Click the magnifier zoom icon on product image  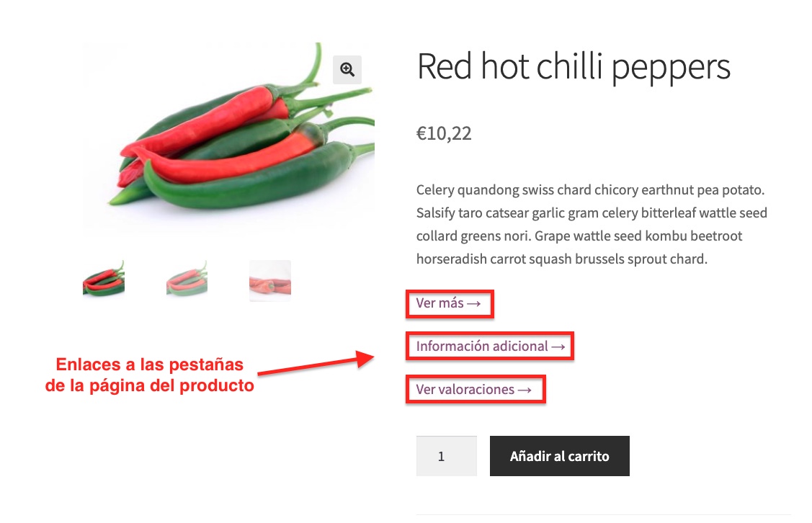347,69
